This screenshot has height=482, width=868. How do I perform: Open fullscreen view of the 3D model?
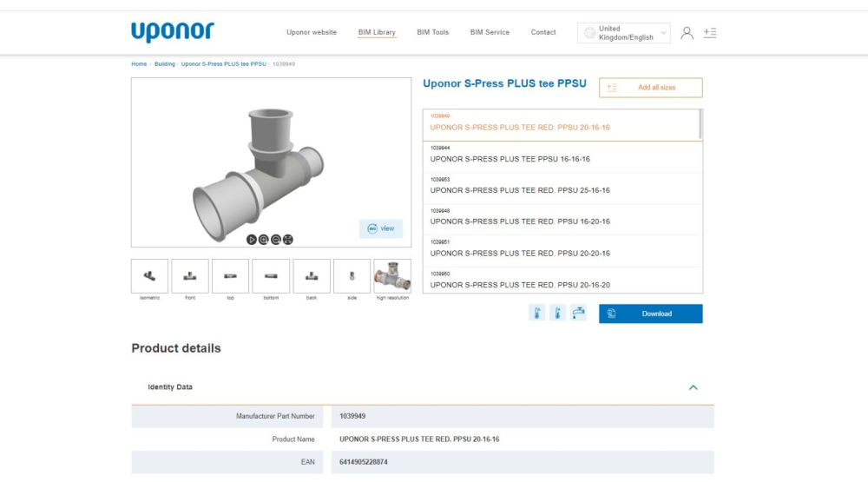coord(288,240)
